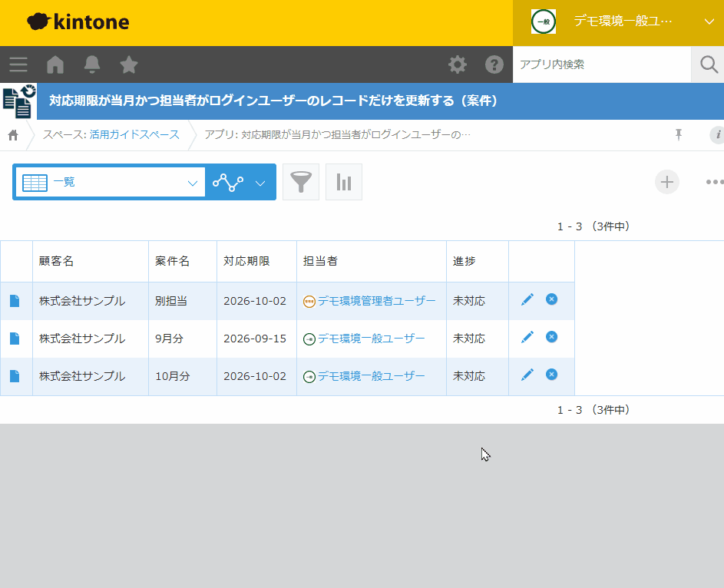
Task: Open record details for 10月分 row
Action: [15, 376]
